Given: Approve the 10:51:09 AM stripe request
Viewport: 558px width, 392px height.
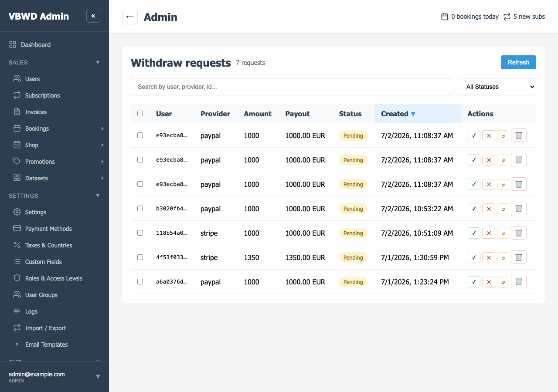Looking at the screenshot, I should (474, 233).
